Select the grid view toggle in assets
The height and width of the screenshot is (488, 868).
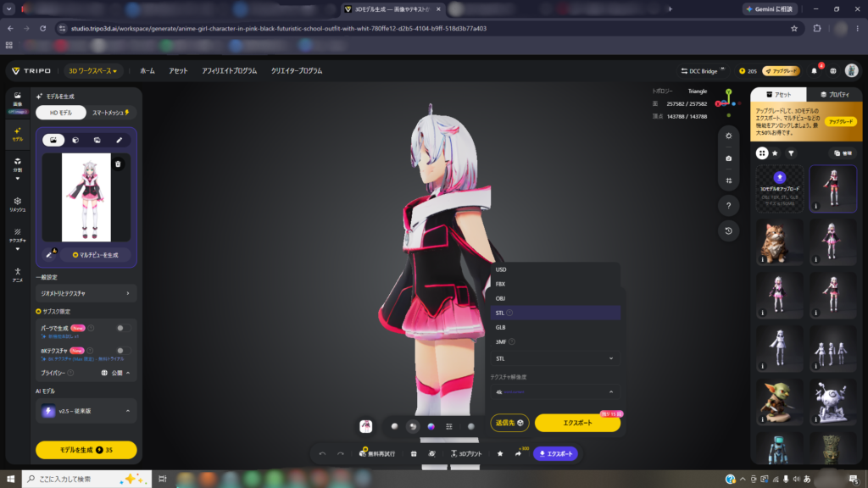(762, 153)
